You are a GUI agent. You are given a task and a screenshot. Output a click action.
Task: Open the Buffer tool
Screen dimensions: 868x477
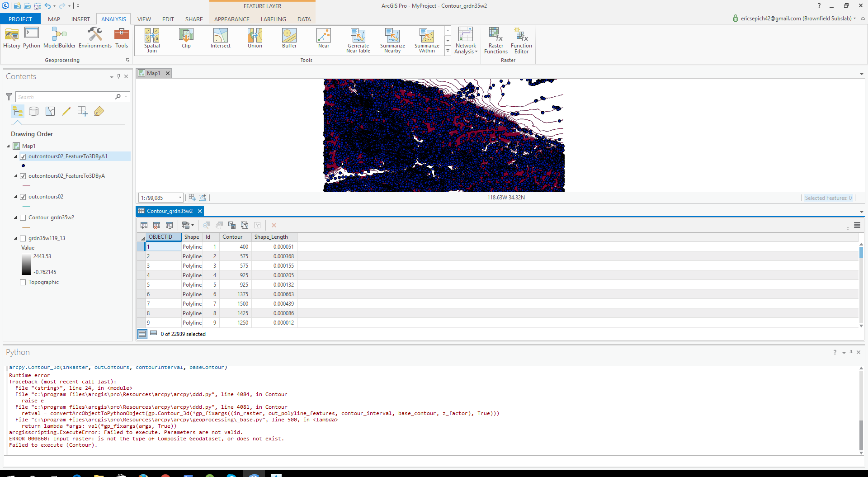click(289, 38)
